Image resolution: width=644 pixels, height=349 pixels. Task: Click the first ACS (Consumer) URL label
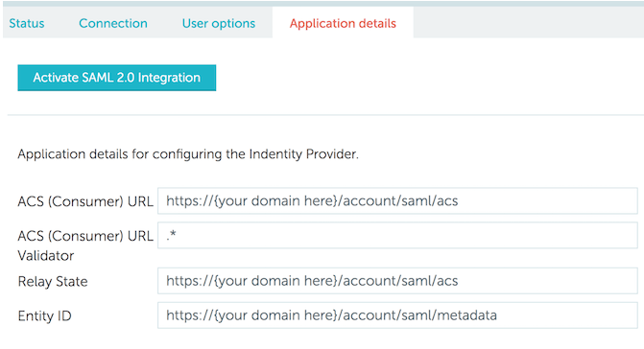(x=85, y=201)
